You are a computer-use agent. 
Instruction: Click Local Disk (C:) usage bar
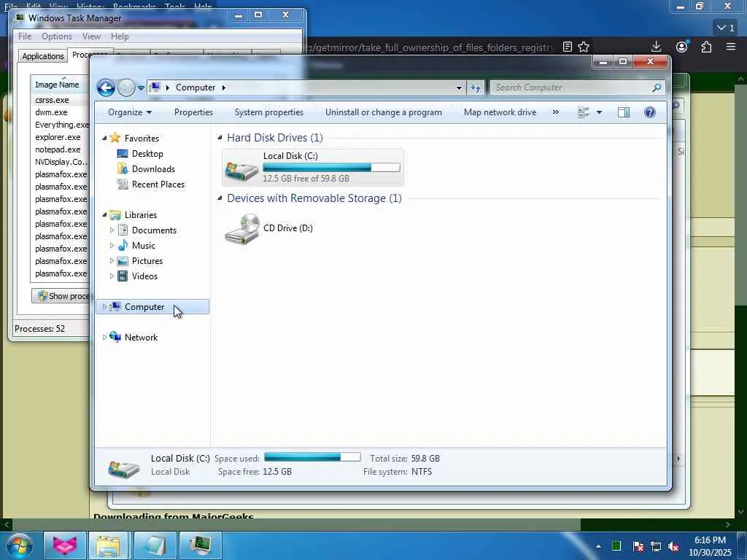coord(331,167)
